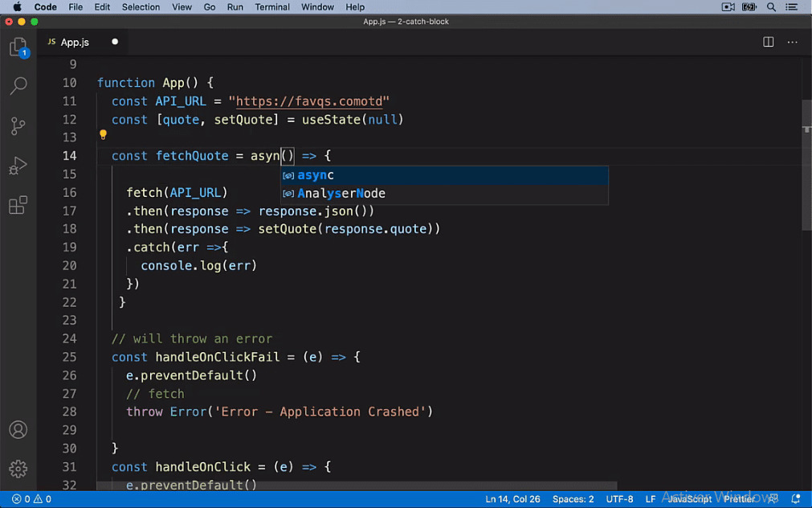The height and width of the screenshot is (508, 812).
Task: Click 'fetch(API_URL)' call
Action: coord(177,192)
